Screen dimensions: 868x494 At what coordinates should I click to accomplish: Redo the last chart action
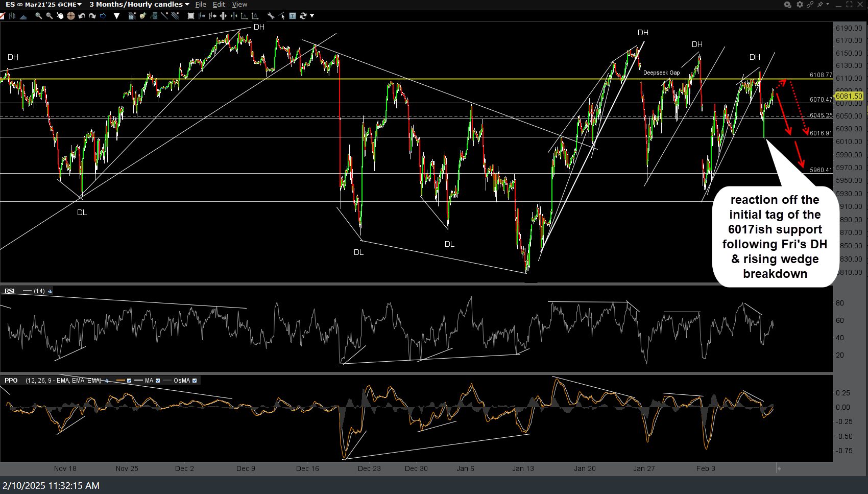tap(92, 16)
